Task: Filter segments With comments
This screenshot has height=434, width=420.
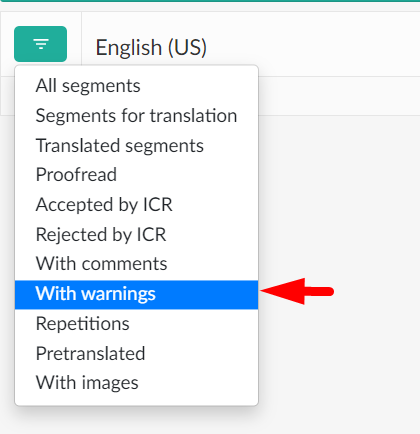Action: coord(136,264)
